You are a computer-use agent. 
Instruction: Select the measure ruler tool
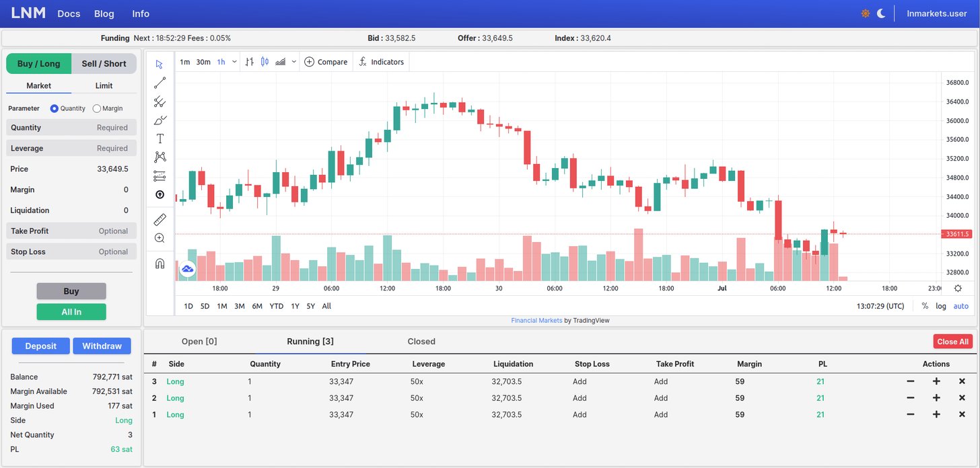160,219
